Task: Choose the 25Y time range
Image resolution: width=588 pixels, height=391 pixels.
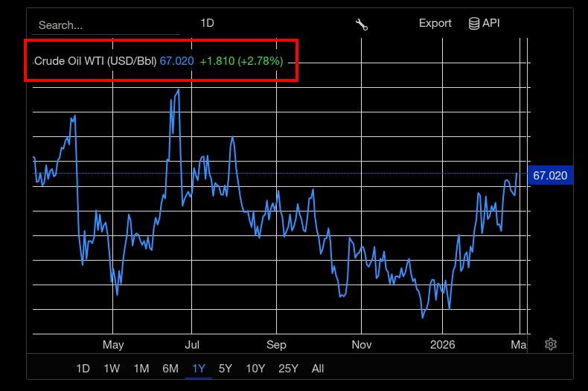Action: pyautogui.click(x=288, y=369)
